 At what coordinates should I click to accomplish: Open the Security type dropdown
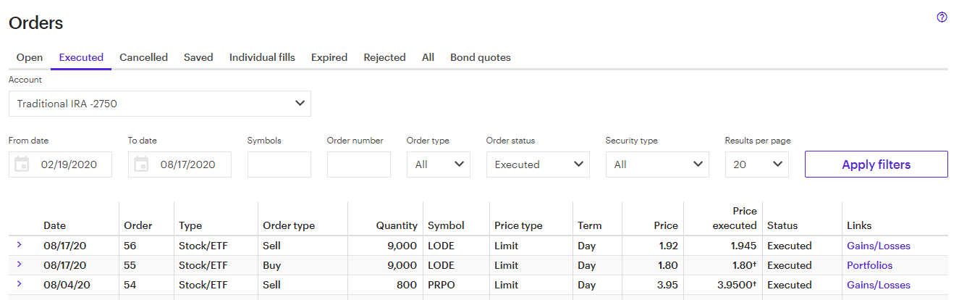657,164
